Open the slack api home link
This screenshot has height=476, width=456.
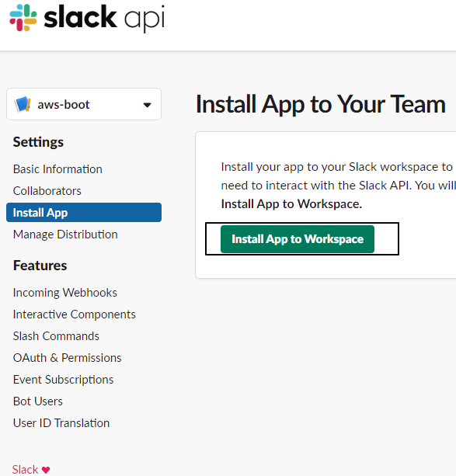87,18
